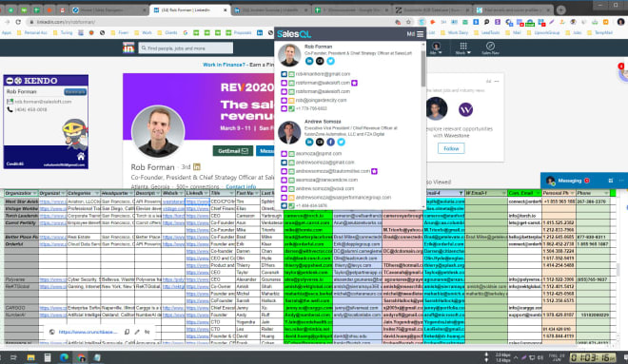Click the phone icon beside +1 779 number
The image size is (628, 364).
291,108
